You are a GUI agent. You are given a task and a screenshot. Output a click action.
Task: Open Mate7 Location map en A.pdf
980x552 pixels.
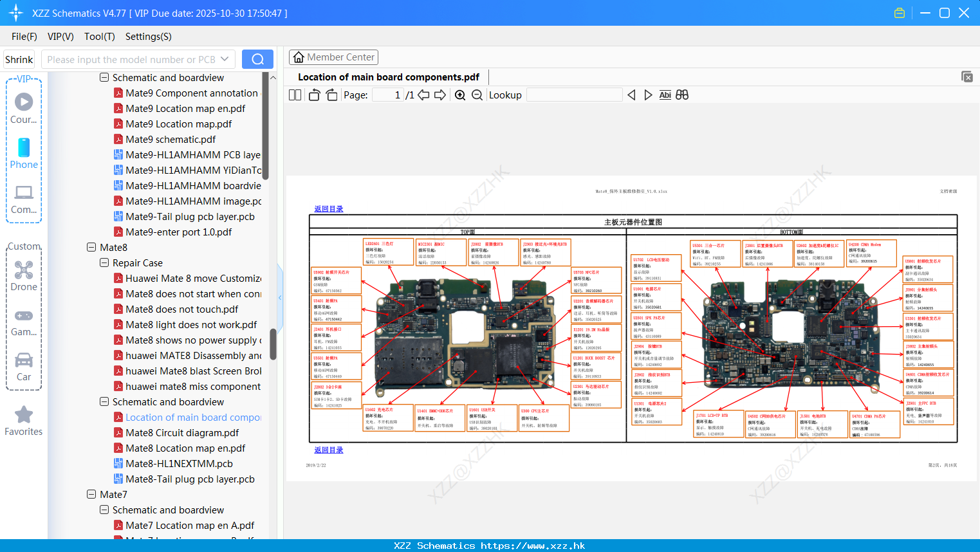[x=190, y=525]
